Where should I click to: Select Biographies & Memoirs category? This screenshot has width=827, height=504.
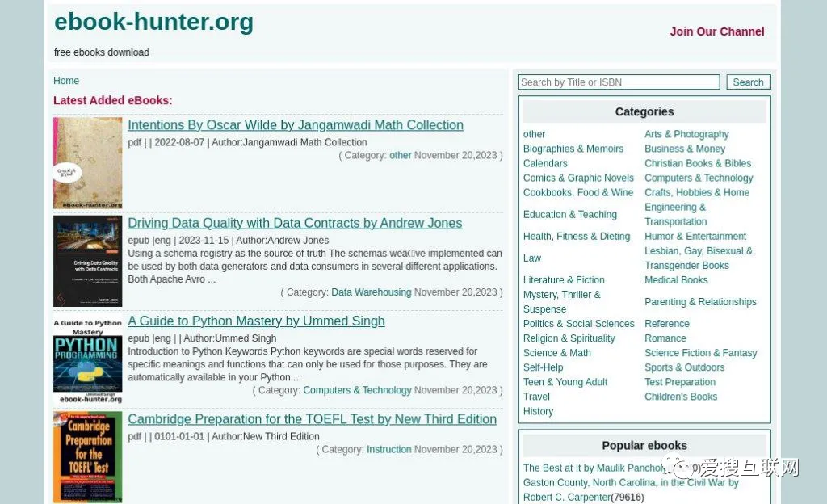tap(573, 149)
